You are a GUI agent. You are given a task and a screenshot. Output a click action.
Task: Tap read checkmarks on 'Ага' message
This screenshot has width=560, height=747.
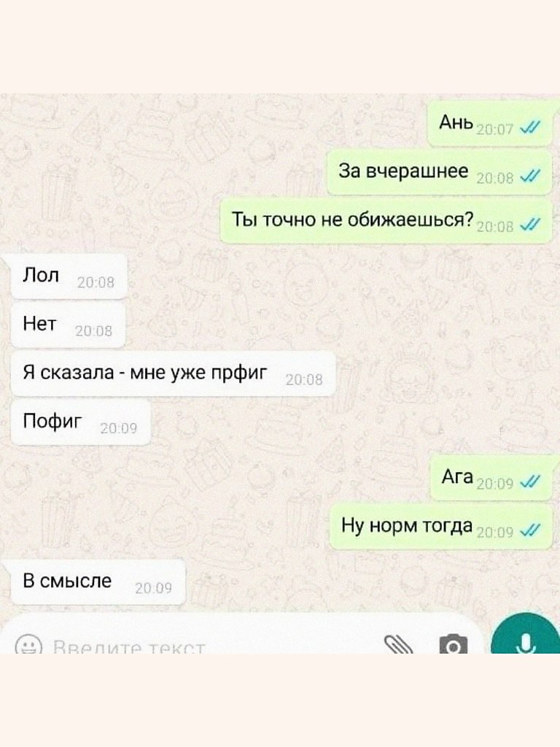coord(530,482)
